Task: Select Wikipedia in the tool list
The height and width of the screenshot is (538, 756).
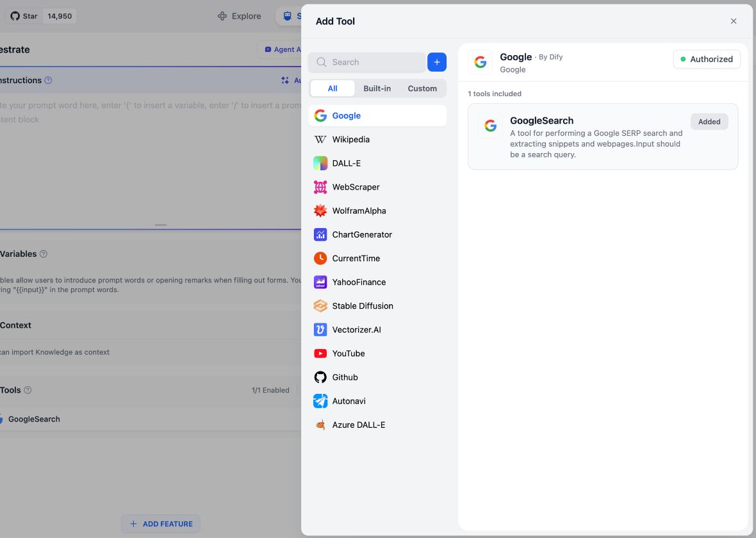Action: pos(377,140)
